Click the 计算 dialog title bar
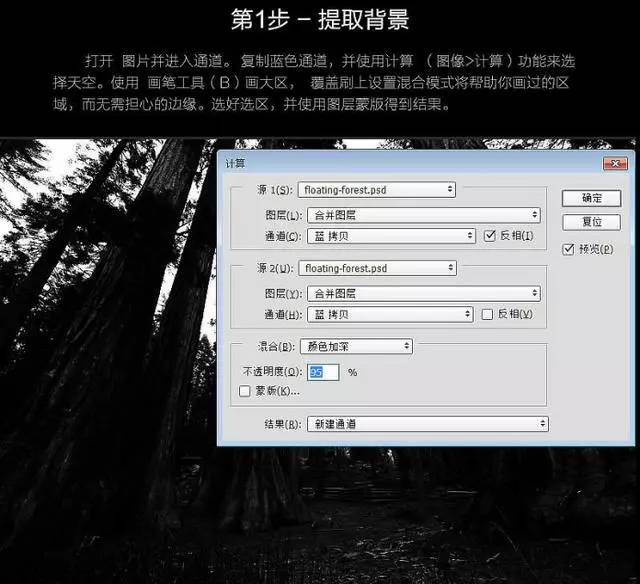 click(400, 163)
